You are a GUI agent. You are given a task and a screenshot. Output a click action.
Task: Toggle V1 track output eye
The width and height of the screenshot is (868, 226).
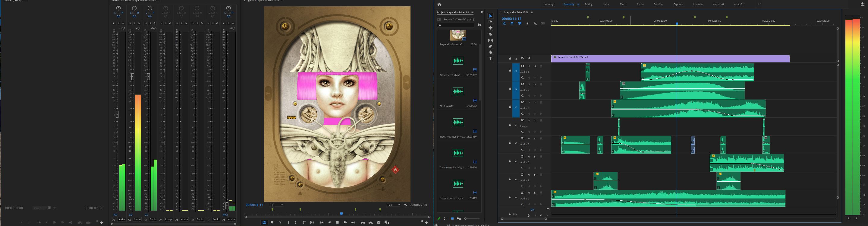[529, 58]
